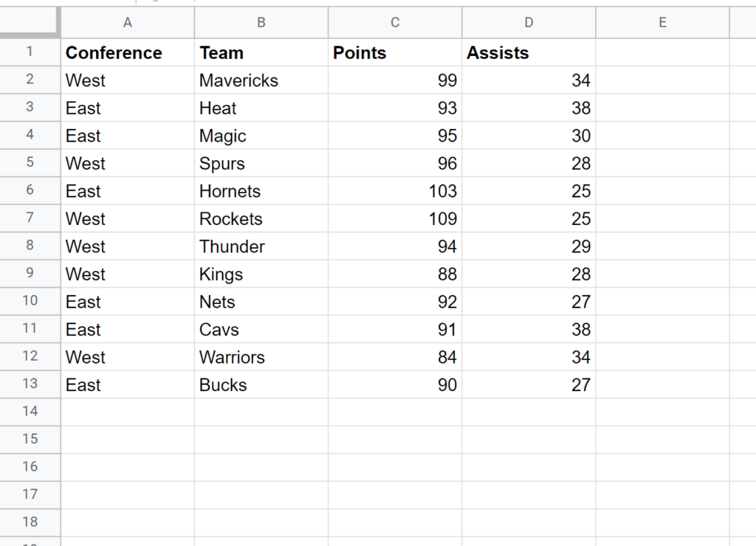The image size is (756, 546).
Task: Click the select-all corner box
Action: (x=30, y=22)
